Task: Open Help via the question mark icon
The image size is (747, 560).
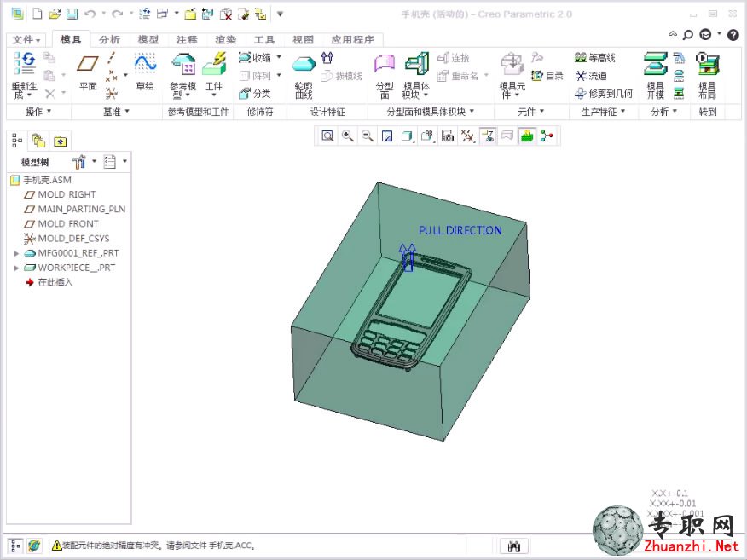Action: pos(733,34)
